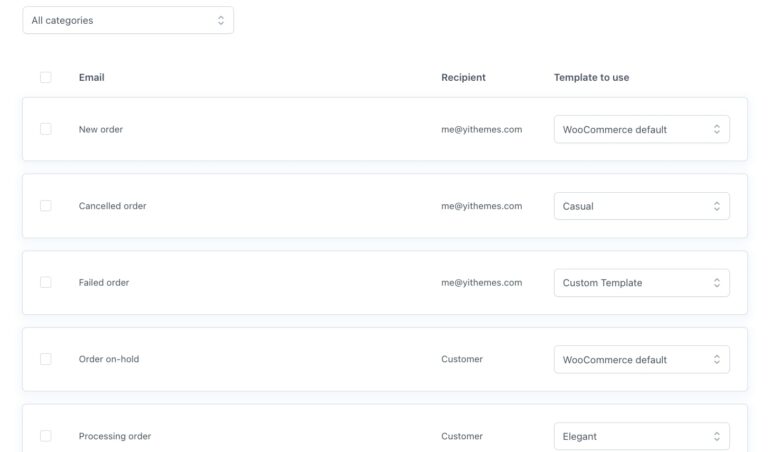Click the Template to use column header
This screenshot has width=769, height=452.
[591, 78]
